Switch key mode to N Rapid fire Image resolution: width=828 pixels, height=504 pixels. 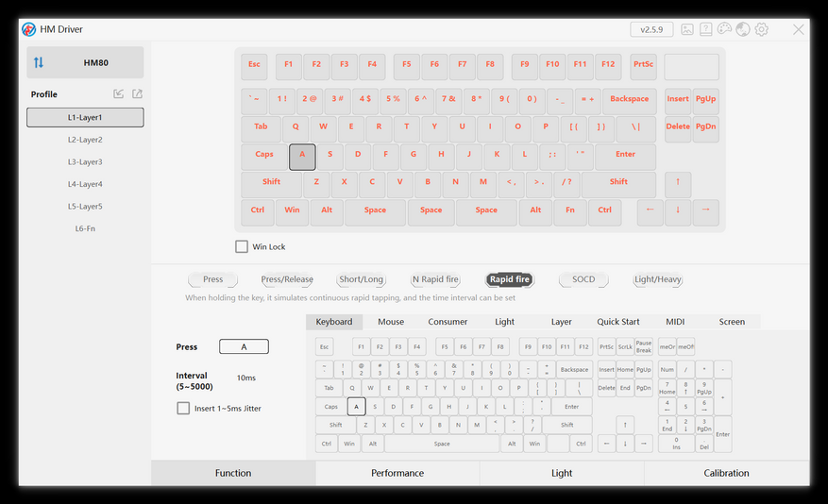click(x=435, y=279)
